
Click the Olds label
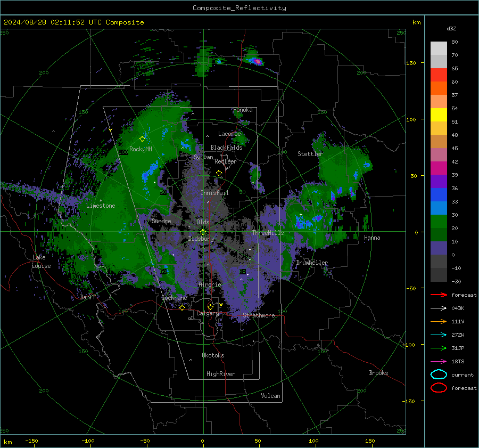pyautogui.click(x=203, y=222)
